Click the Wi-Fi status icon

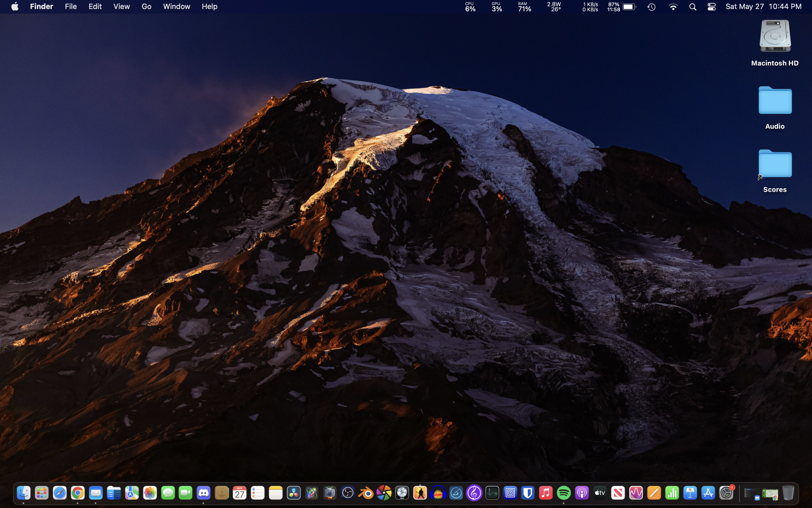673,7
